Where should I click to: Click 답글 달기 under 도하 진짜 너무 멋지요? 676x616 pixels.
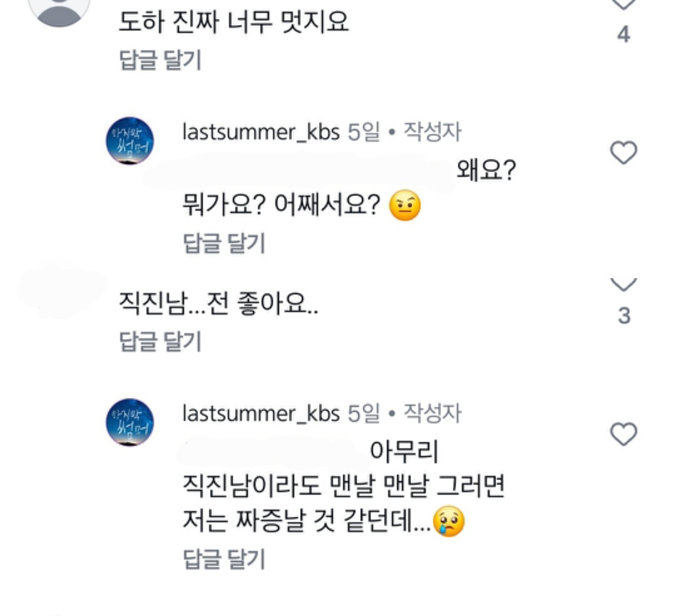(x=160, y=60)
